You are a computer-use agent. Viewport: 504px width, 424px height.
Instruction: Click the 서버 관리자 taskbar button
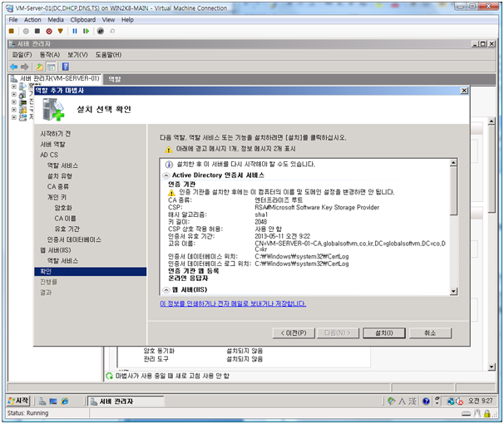[x=126, y=402]
